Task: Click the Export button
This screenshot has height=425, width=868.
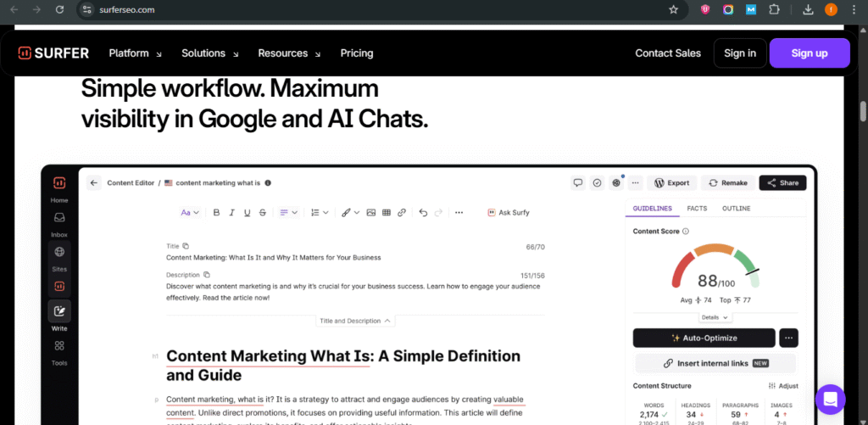Action: pos(672,183)
